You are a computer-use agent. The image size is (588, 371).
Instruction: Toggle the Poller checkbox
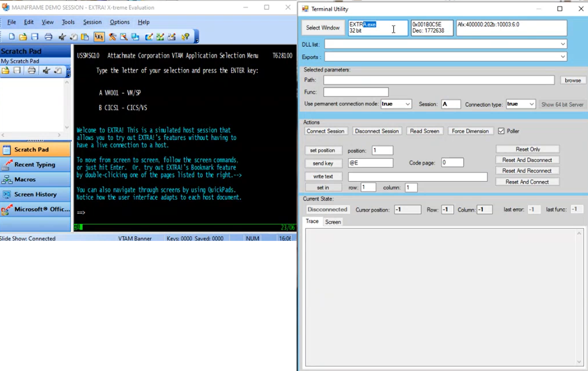[501, 131]
